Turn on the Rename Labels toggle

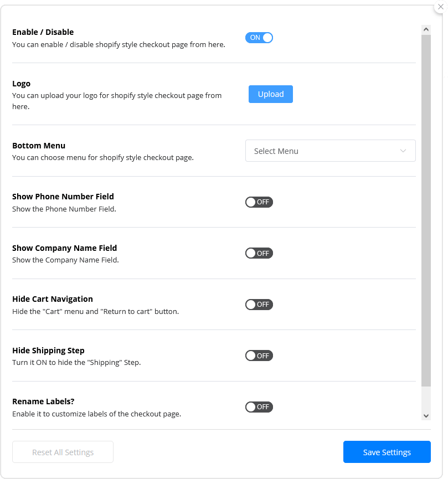[259, 406]
